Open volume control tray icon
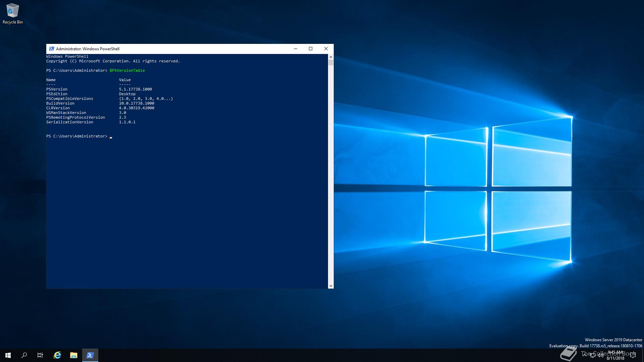This screenshot has height=362, width=644. (600, 355)
